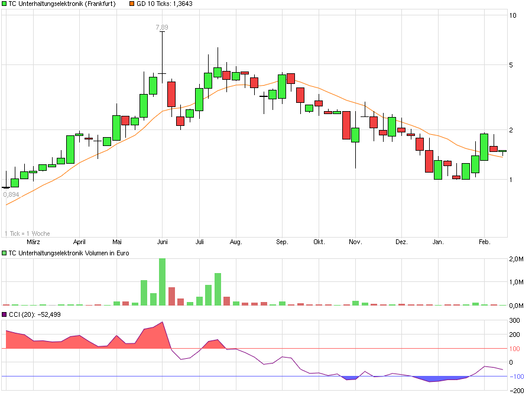The image size is (532, 396).
Task: Click the large red candle right after Juni
Action: 171,95
